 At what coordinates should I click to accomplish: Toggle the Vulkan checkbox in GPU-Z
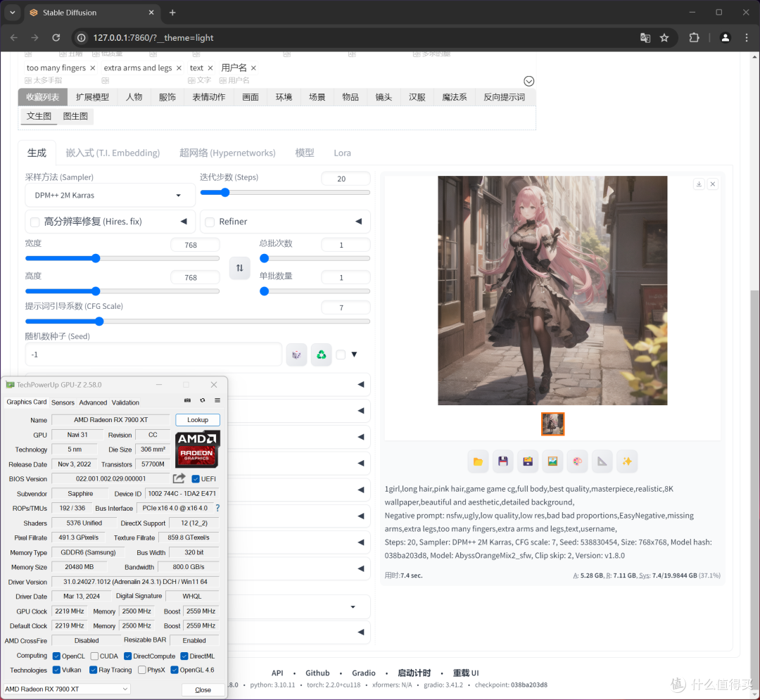[56, 670]
